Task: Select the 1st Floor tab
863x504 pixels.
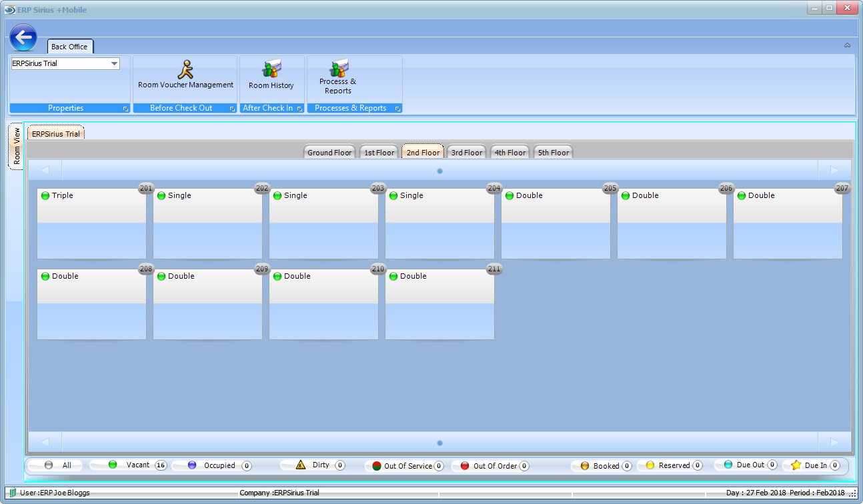Action: [x=379, y=152]
